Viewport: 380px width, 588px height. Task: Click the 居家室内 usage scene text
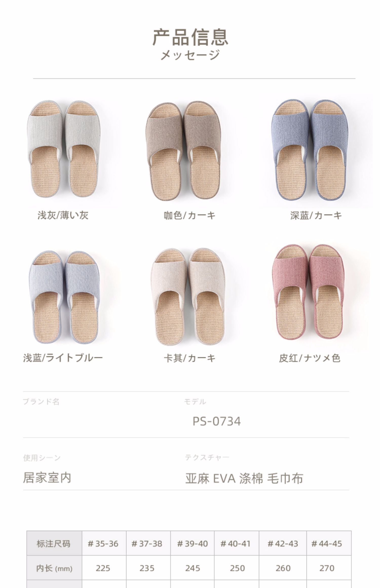tap(47, 478)
